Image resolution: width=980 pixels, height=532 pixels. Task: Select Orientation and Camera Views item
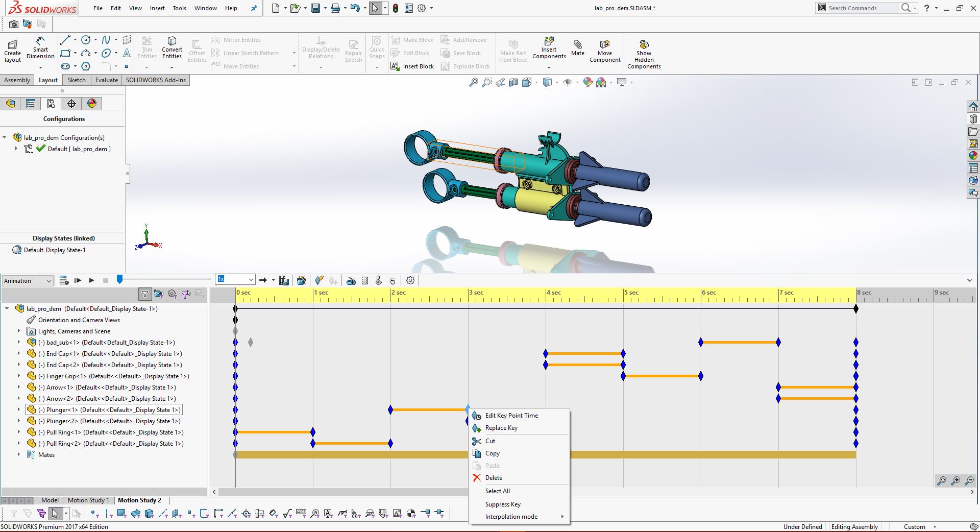coord(79,320)
